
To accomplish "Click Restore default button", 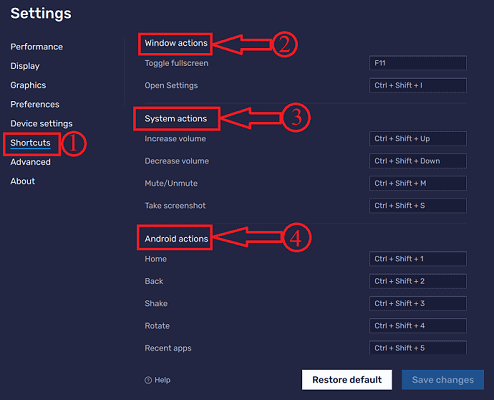I will click(347, 380).
